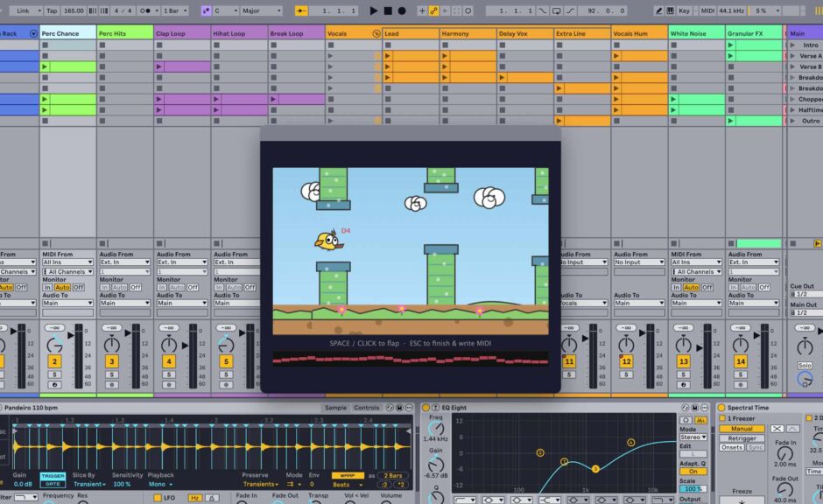Open White Noise All Channels dropdown
Image resolution: width=823 pixels, height=504 pixels.
(x=697, y=271)
